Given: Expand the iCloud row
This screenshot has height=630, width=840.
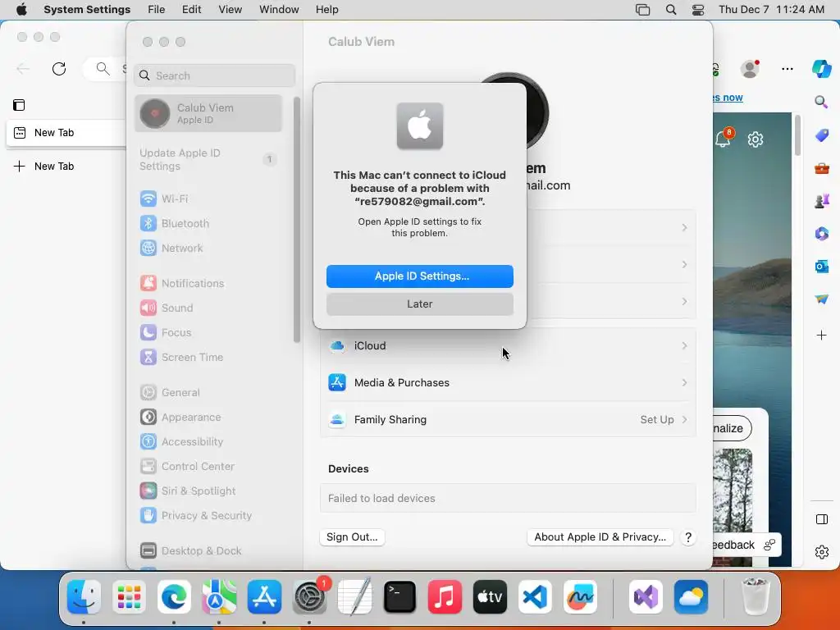Looking at the screenshot, I should tap(508, 345).
